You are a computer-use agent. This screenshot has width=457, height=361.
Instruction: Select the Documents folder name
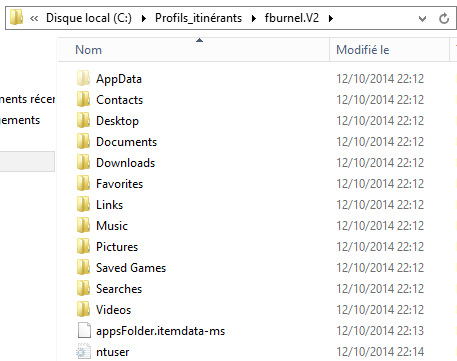[x=127, y=142]
